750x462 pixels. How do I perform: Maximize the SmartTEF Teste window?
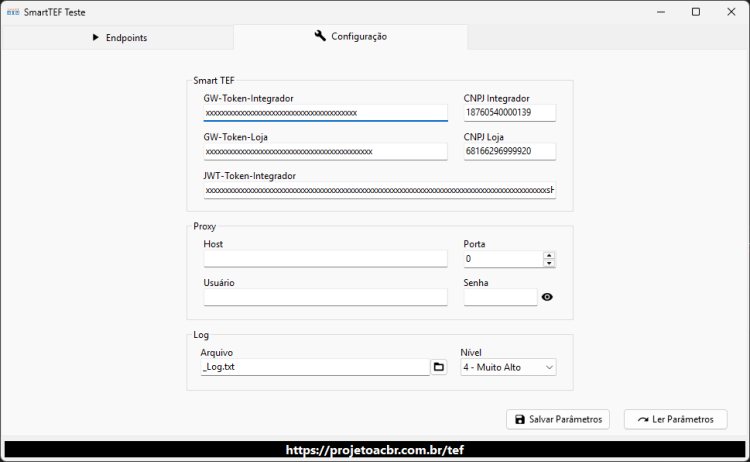click(696, 12)
